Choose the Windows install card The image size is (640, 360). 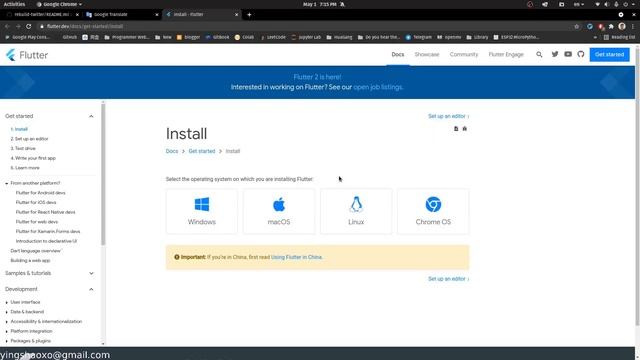(202, 211)
